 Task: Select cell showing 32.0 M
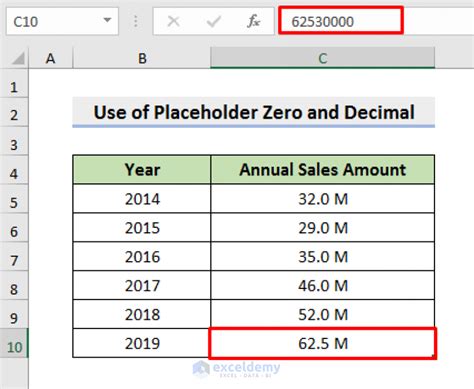(322, 199)
